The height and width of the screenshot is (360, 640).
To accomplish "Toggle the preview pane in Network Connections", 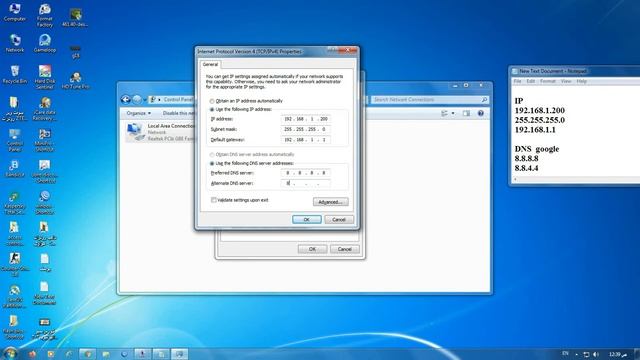I will (466, 113).
